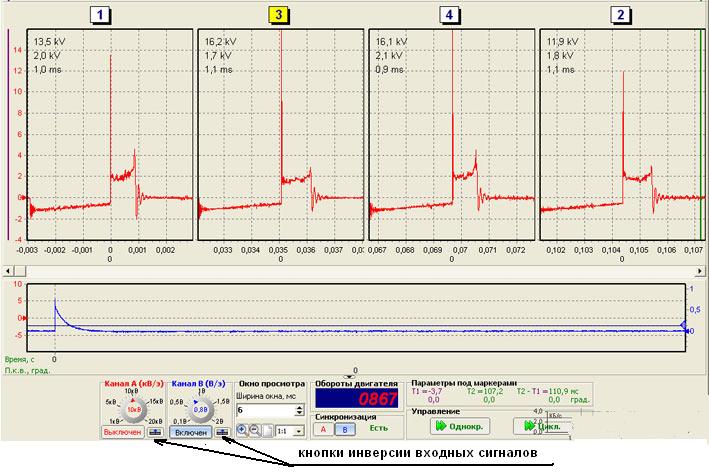Set Channel B dial to 0,5В
709x473 pixels.
click(177, 402)
